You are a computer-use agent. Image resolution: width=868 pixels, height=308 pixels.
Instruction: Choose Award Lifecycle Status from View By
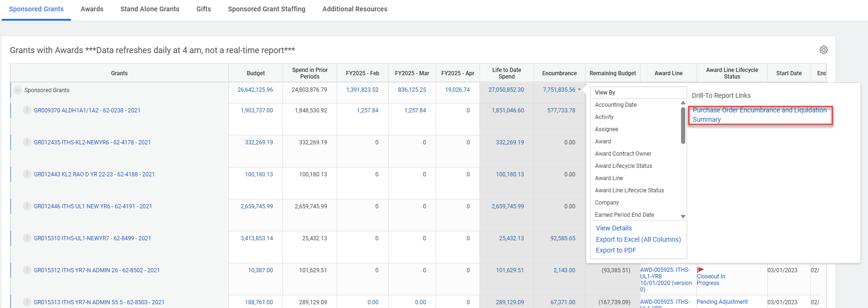pyautogui.click(x=623, y=166)
